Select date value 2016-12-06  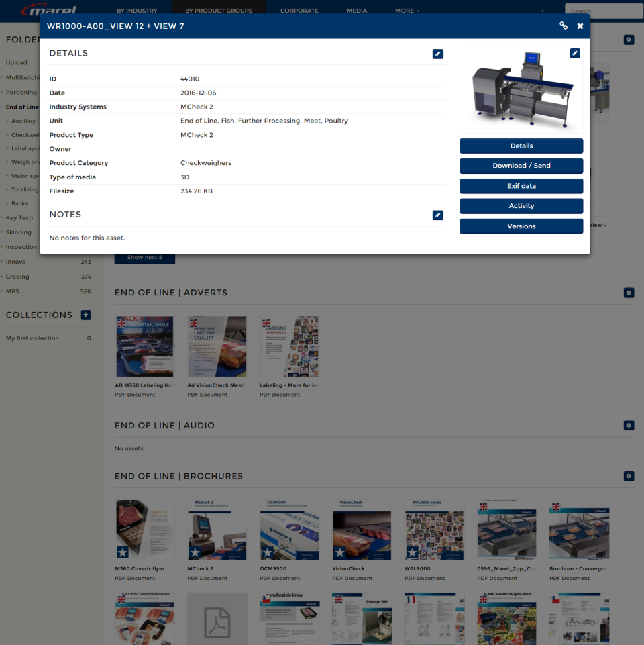pyautogui.click(x=198, y=93)
